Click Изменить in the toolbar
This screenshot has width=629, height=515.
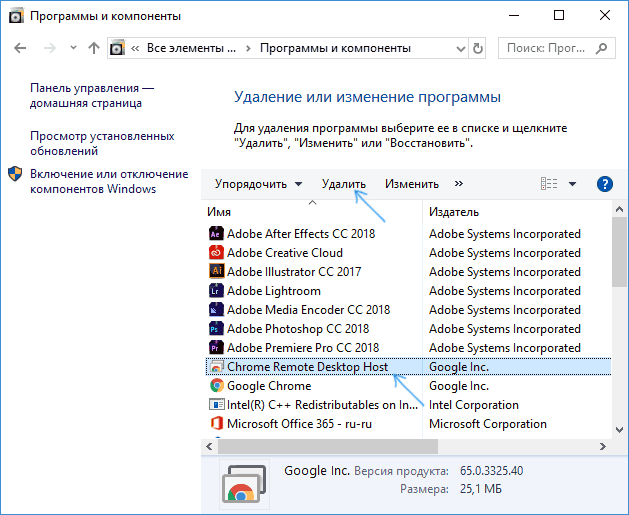tap(412, 184)
